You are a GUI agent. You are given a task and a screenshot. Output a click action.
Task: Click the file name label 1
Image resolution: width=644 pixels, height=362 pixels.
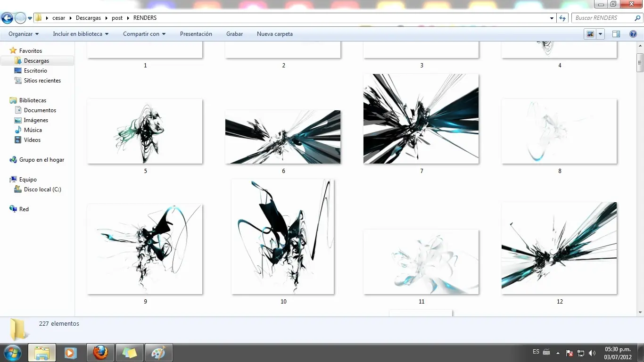pyautogui.click(x=145, y=66)
